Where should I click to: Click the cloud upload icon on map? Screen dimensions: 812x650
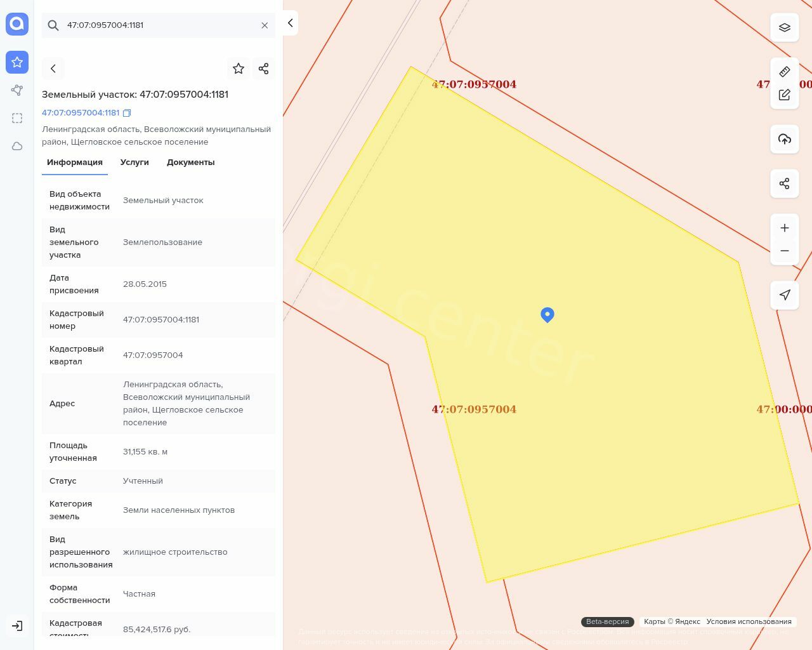tap(784, 139)
